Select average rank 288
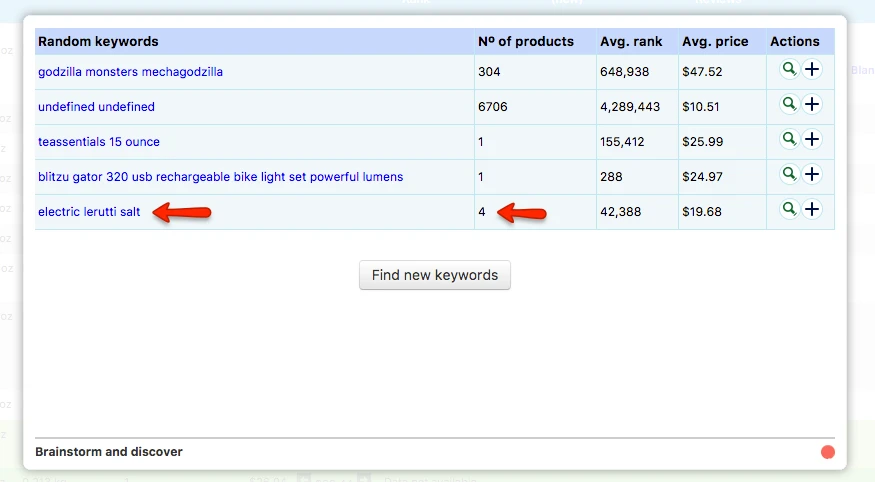The image size is (875, 482). click(611, 177)
